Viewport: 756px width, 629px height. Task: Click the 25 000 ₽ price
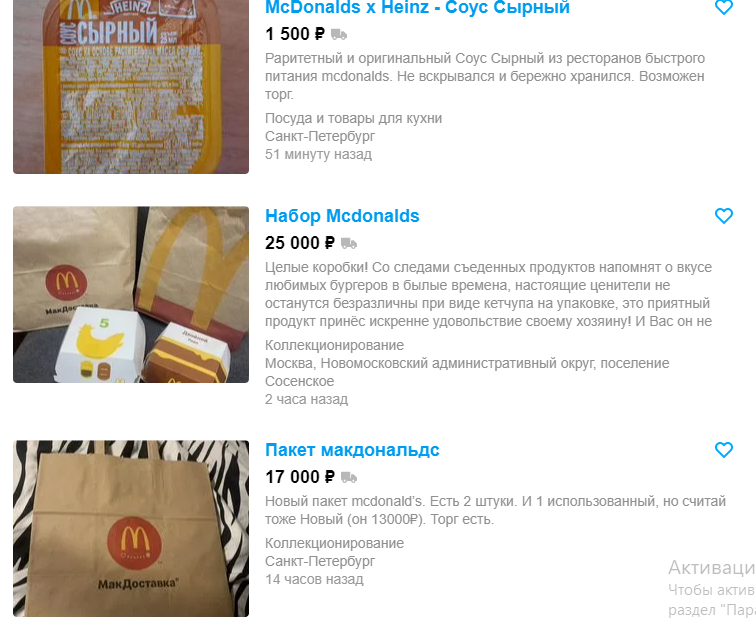pos(300,243)
